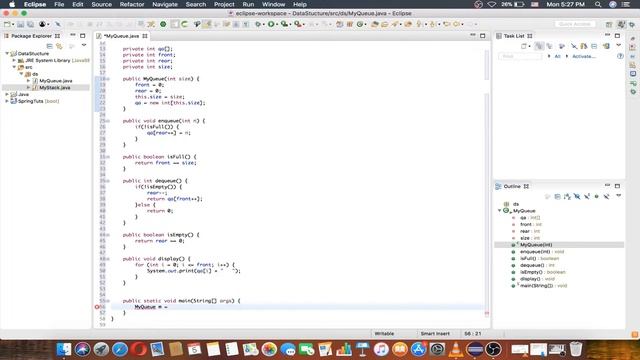Toggle Hide Non-Public Members in Outline

(596, 196)
